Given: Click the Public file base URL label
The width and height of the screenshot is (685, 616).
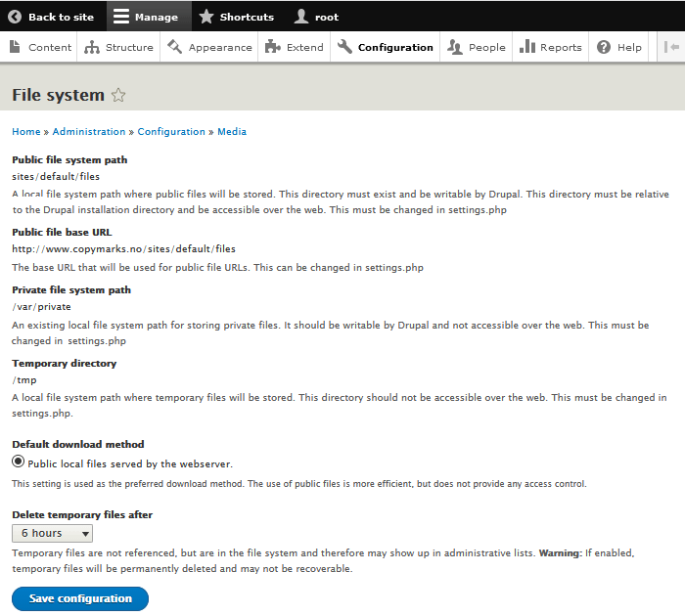Looking at the screenshot, I should 62,233.
